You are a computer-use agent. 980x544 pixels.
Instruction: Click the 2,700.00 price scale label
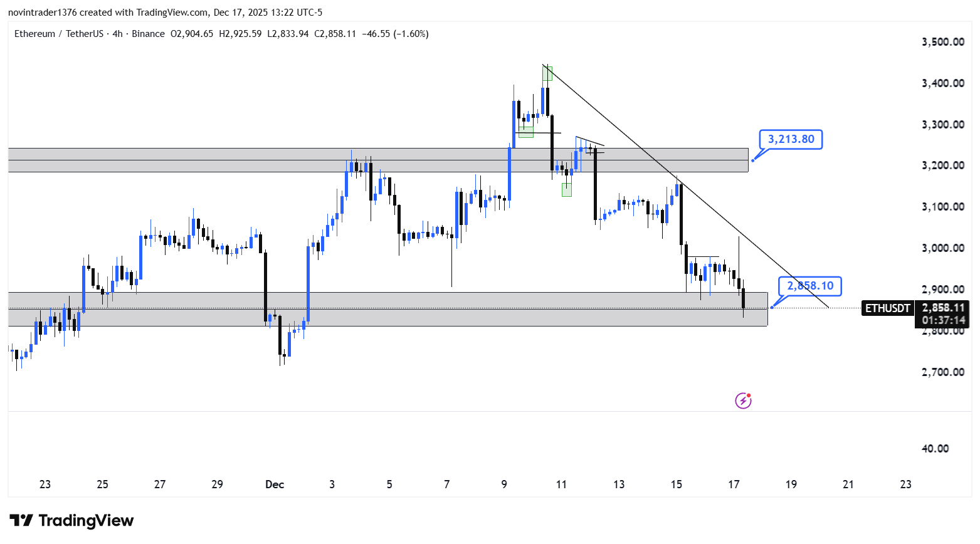point(942,372)
